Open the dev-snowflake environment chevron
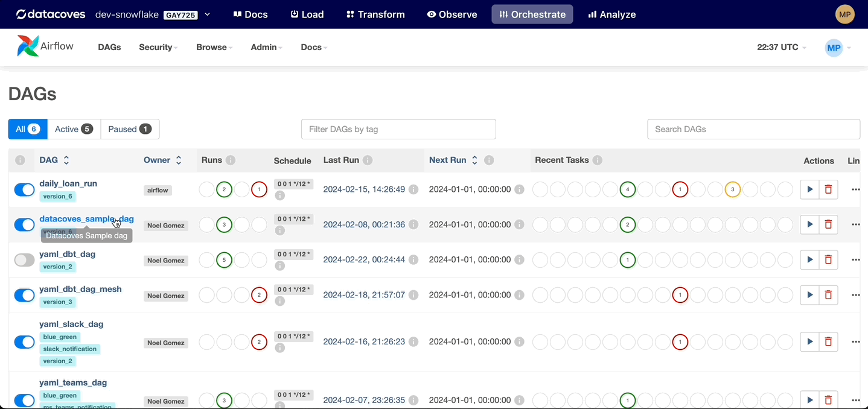The width and height of the screenshot is (868, 409). click(x=208, y=14)
